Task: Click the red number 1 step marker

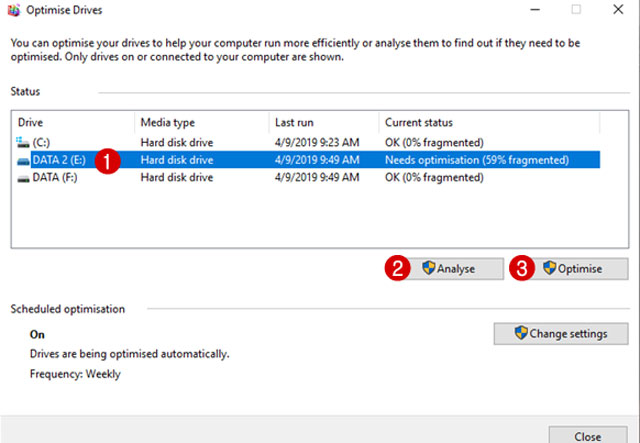Action: click(111, 160)
